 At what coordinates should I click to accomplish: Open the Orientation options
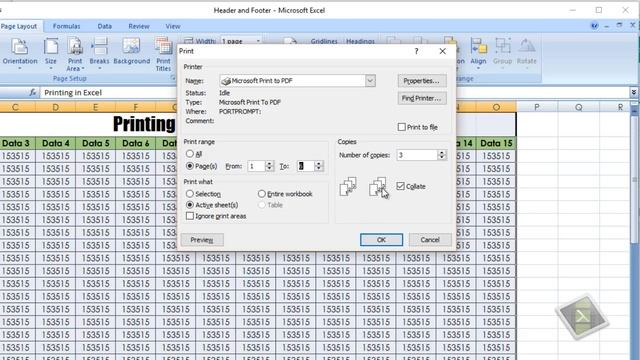pyautogui.click(x=20, y=54)
